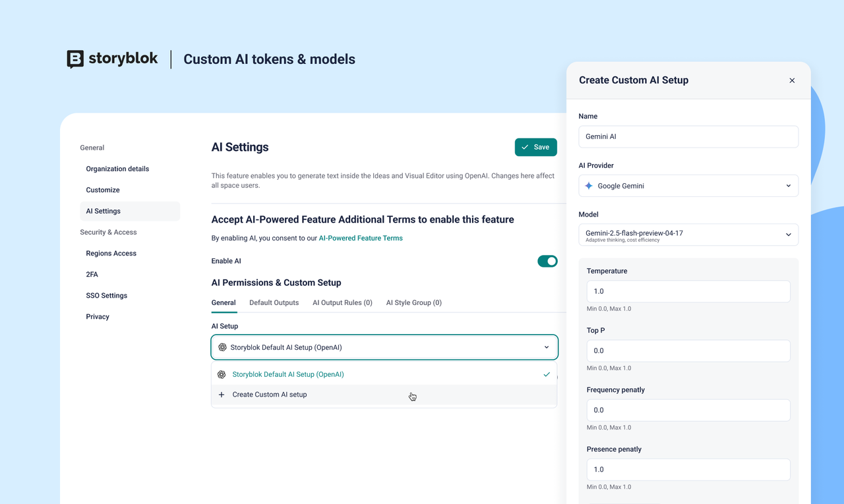Click the Google Gemini provider icon
Screen dimensions: 844x504
(588, 186)
